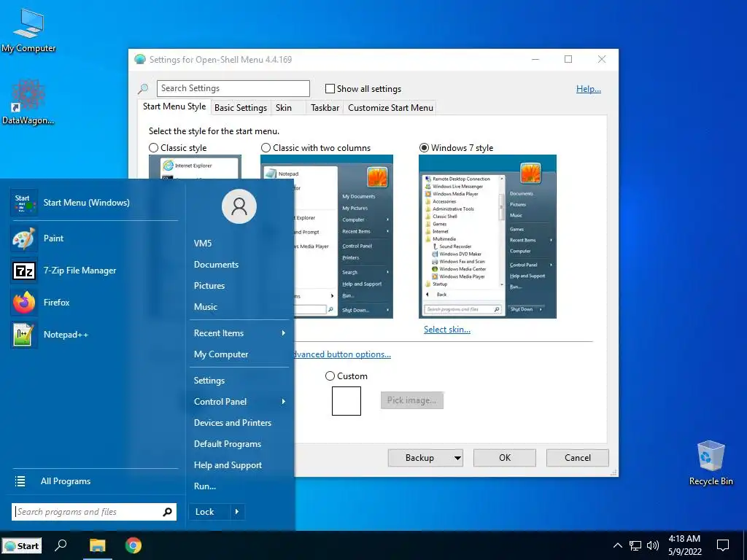Open the DataWagon desktop shortcut
The height and width of the screenshot is (560, 747).
pyautogui.click(x=28, y=102)
